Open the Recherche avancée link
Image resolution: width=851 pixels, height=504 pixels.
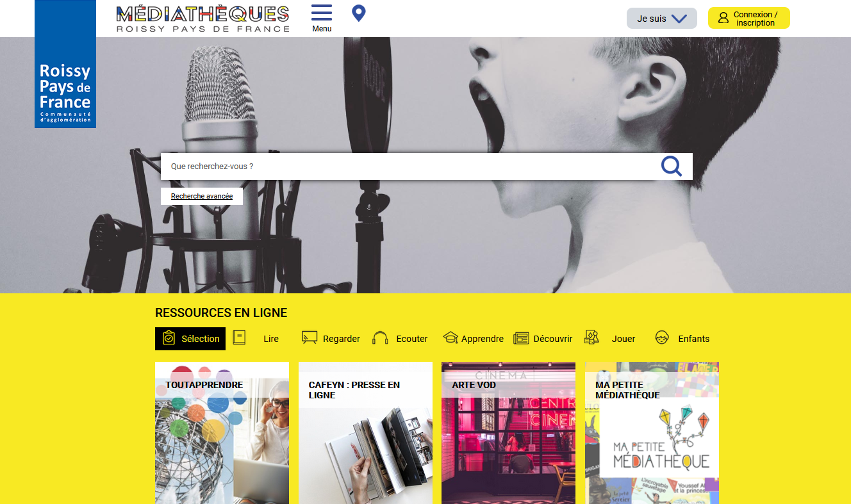tap(202, 196)
